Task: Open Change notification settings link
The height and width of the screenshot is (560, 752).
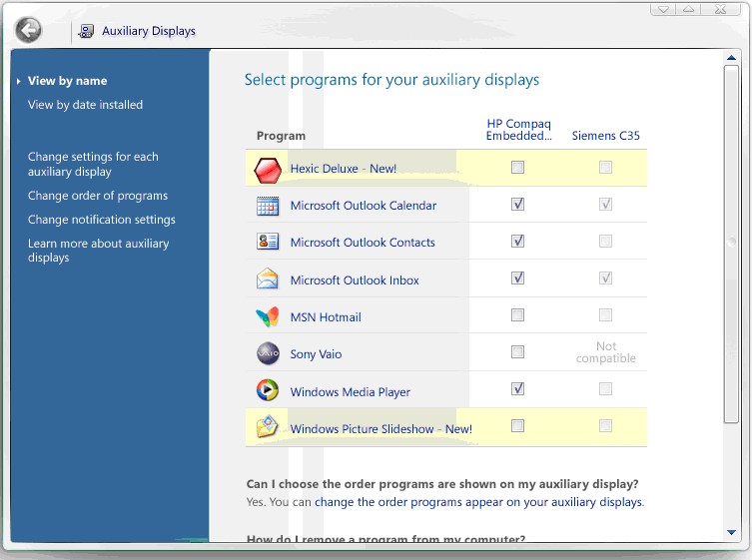Action: click(x=101, y=220)
